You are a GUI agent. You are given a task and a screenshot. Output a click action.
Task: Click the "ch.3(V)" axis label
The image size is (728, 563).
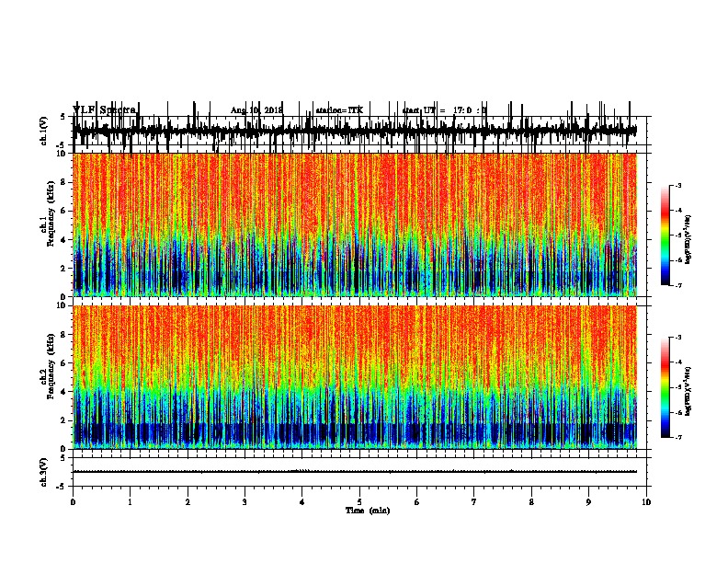pos(44,472)
